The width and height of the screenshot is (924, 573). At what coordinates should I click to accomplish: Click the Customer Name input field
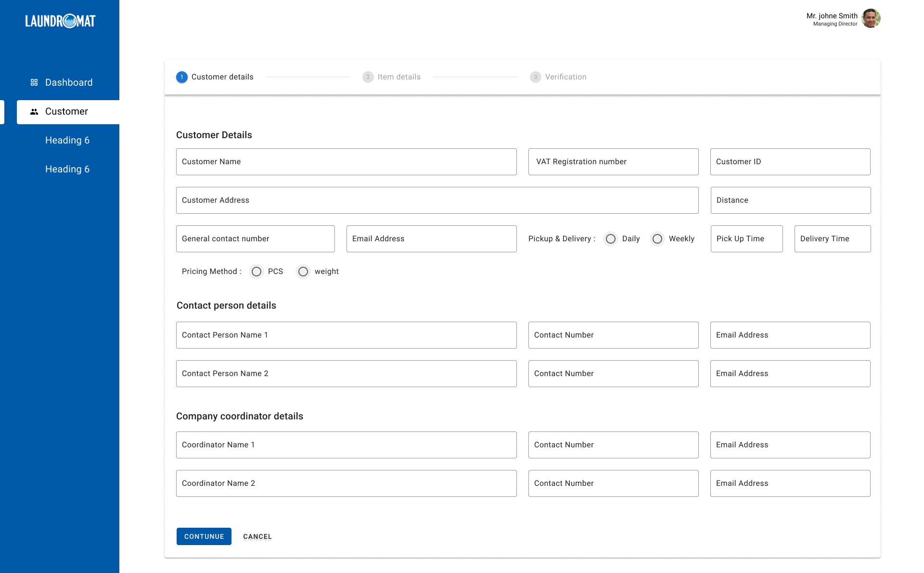click(x=346, y=162)
